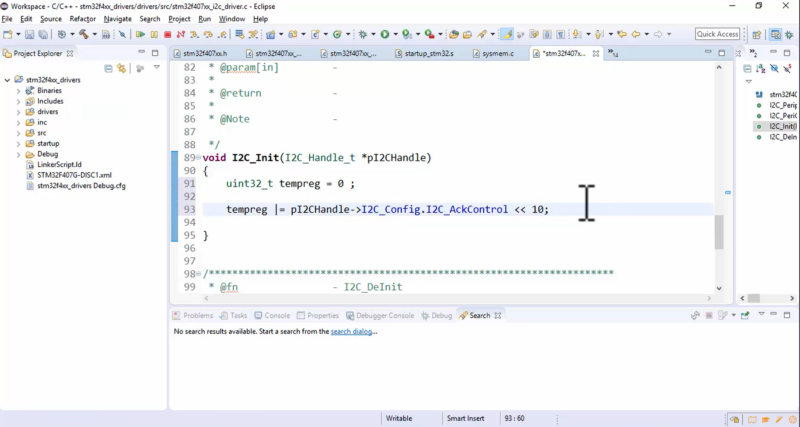Click the outline horizontal scrollbar thumb
800x427 pixels.
(x=754, y=298)
